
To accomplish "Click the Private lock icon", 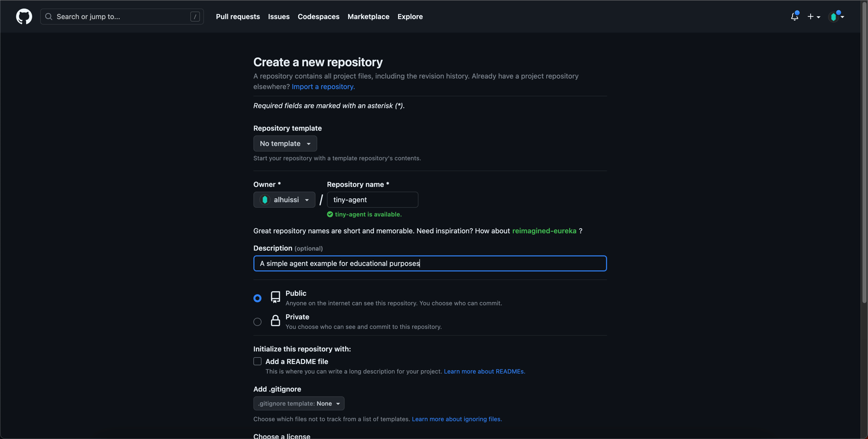I will click(275, 321).
